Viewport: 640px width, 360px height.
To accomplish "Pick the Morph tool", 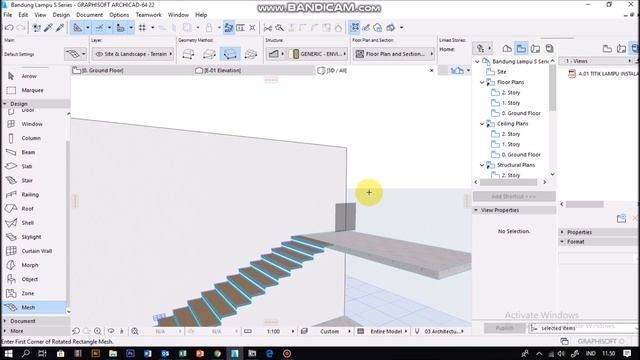I will click(29, 265).
